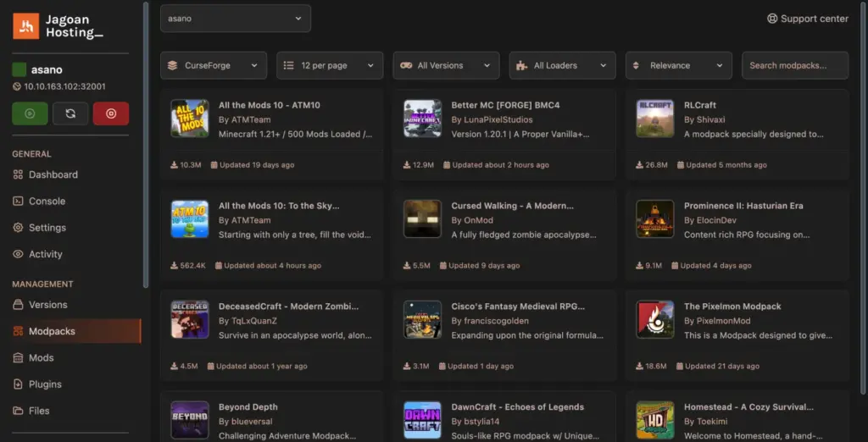Click the Prominence II thumbnail image

click(655, 219)
